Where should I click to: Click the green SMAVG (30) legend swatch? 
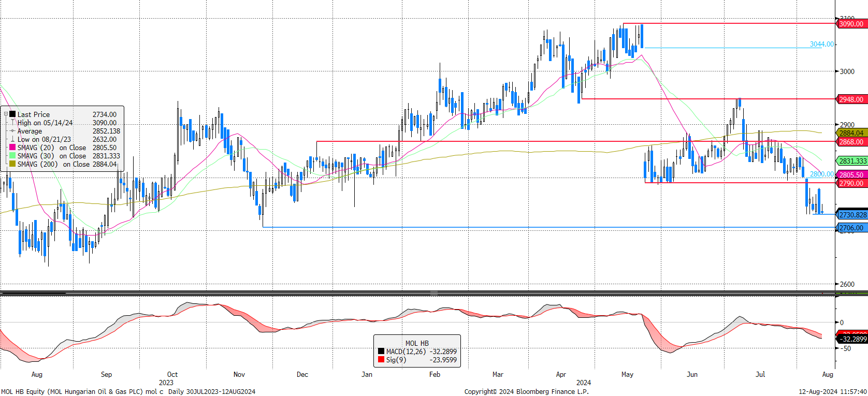click(x=12, y=156)
